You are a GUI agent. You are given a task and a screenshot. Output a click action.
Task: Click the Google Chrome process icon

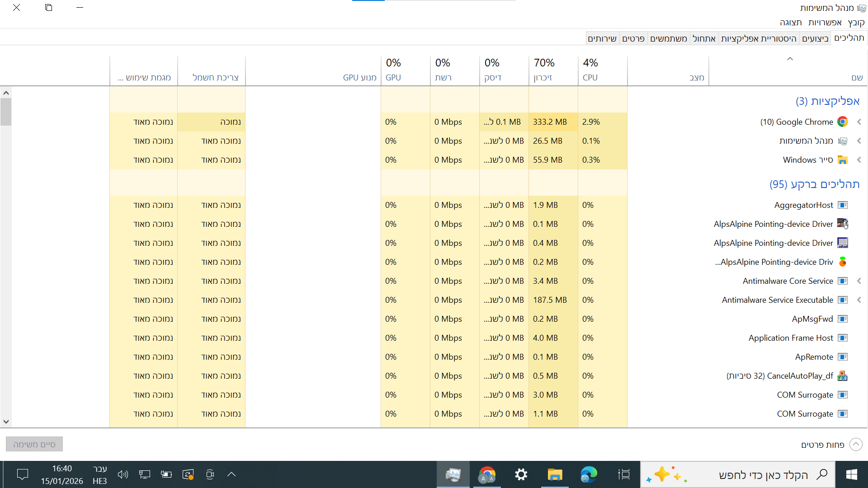pos(842,122)
